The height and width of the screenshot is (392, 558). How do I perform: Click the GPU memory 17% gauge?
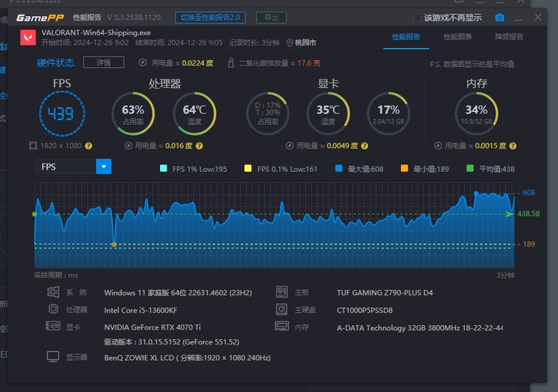click(388, 114)
